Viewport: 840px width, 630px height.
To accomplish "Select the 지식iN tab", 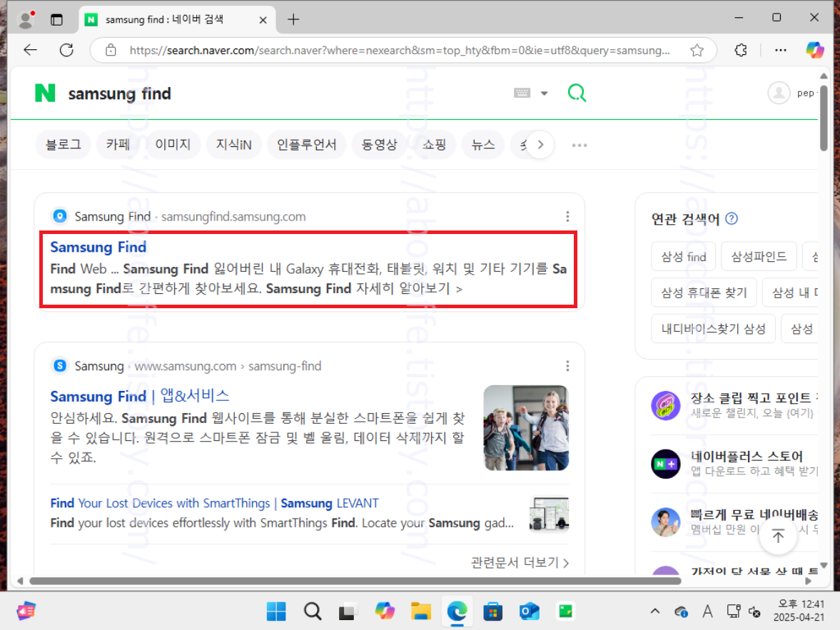I will tap(233, 145).
